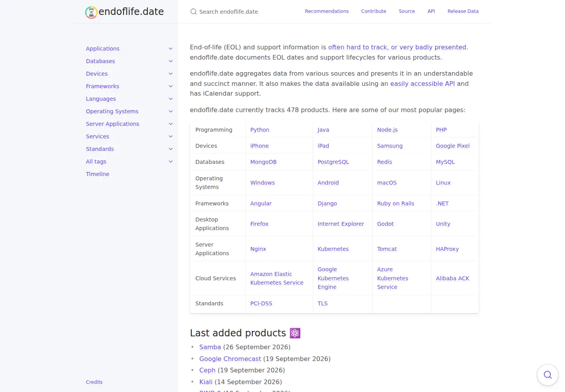The height and width of the screenshot is (392, 565).
Task: Open the PostgreSQL link
Action: tap(333, 162)
